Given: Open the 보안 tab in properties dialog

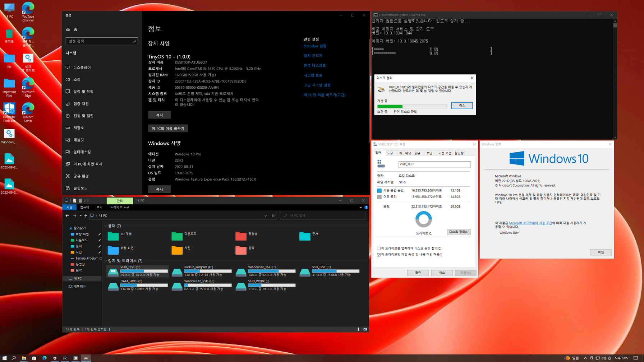Looking at the screenshot, I should click(429, 153).
